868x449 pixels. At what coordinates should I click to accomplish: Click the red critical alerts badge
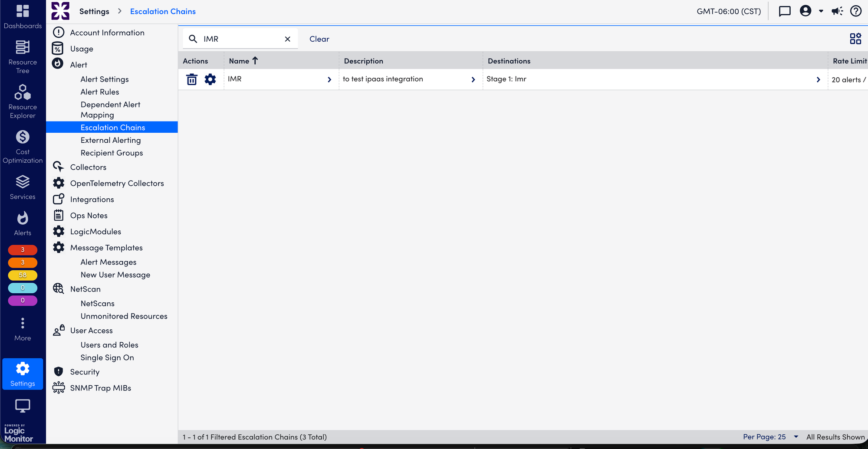tap(23, 250)
